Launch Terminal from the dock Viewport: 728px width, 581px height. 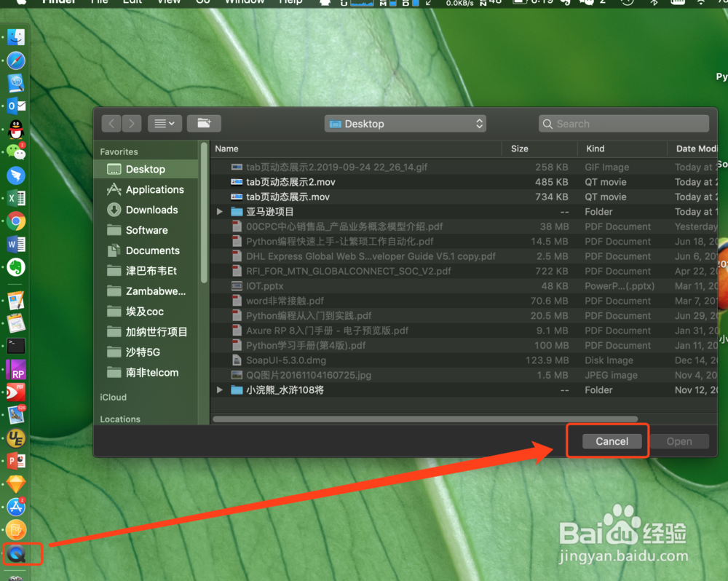pyautogui.click(x=16, y=346)
